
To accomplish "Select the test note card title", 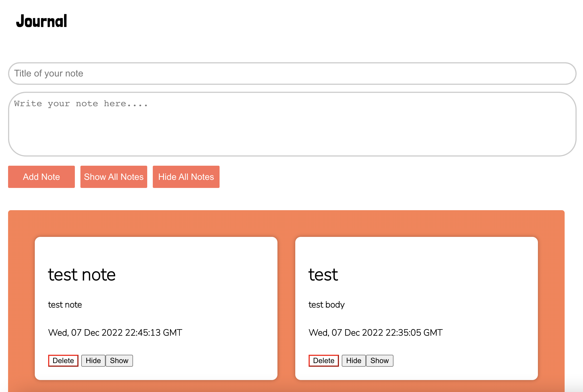I will [82, 275].
